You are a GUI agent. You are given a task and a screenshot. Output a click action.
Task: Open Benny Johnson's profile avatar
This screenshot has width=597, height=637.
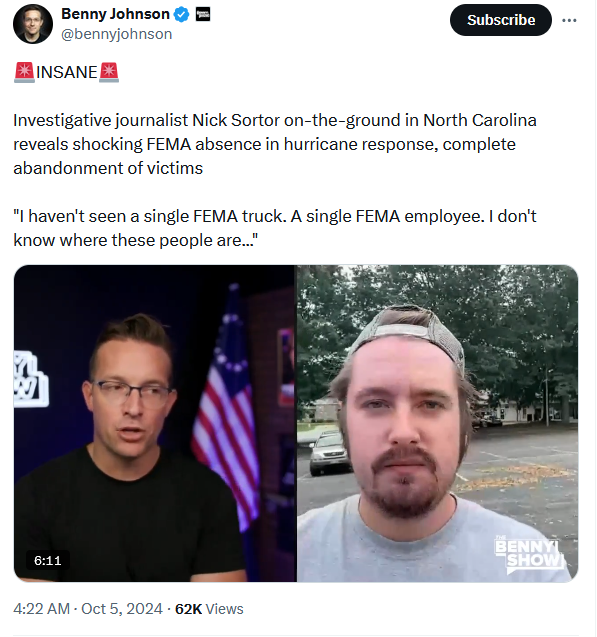33,24
